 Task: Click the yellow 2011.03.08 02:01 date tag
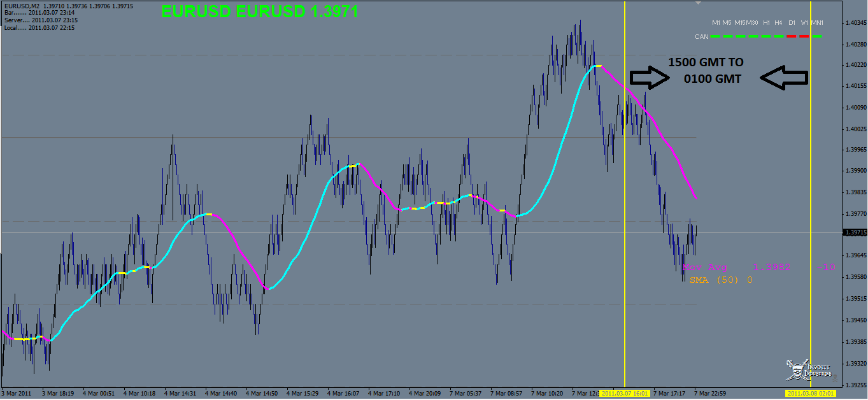[x=810, y=394]
